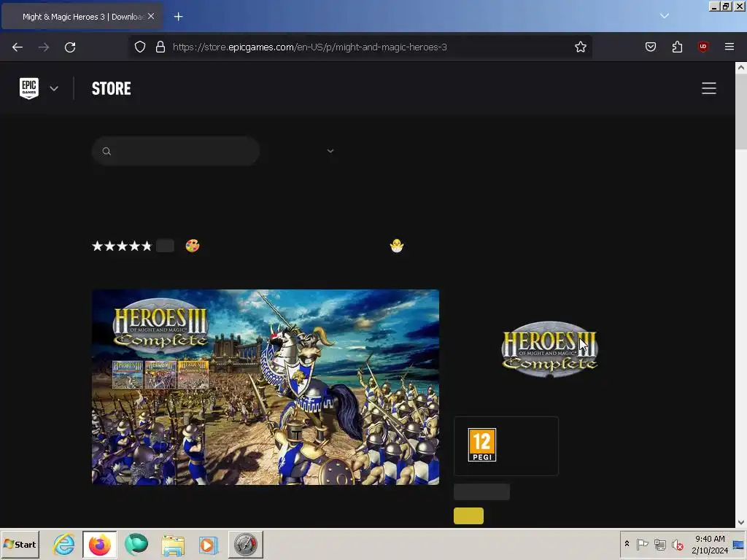Close the Might & Magic Heroes 3 tab
Viewport: 747px width, 560px height.
[x=151, y=16]
